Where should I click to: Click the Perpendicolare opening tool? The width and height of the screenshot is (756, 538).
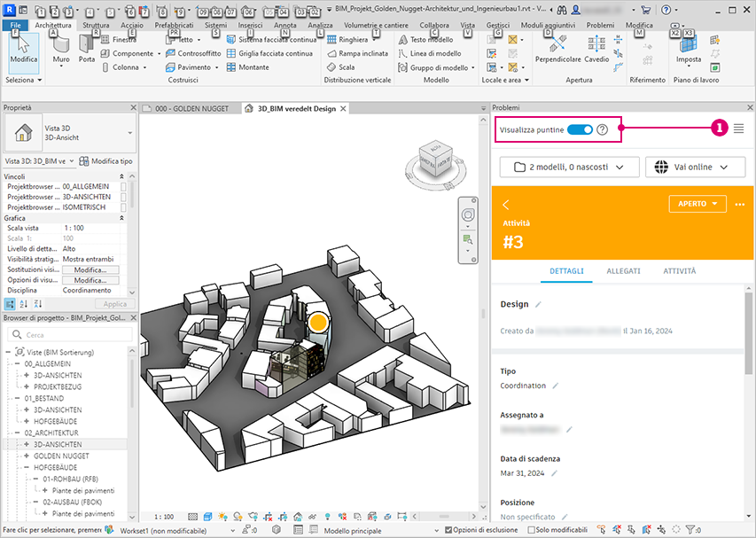[x=557, y=49]
